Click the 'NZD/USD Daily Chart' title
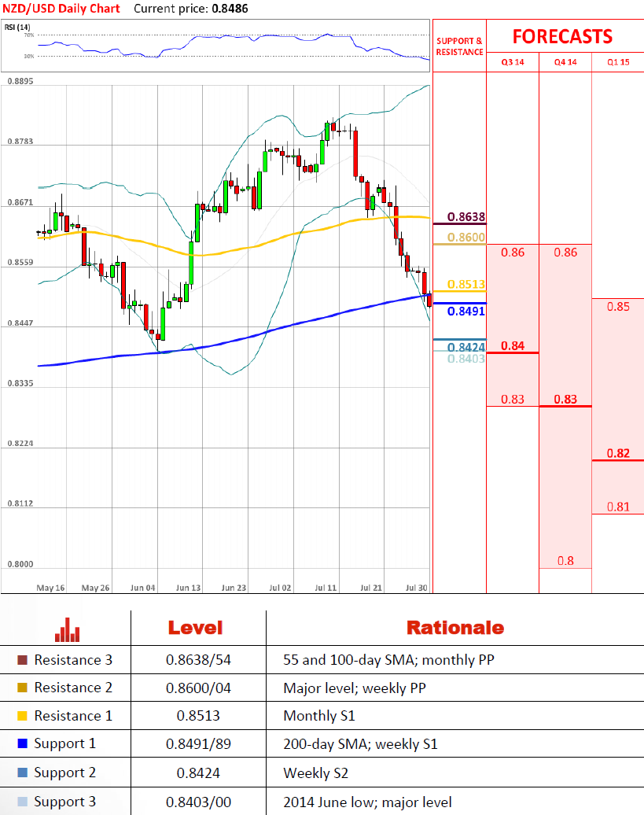 pyautogui.click(x=61, y=9)
